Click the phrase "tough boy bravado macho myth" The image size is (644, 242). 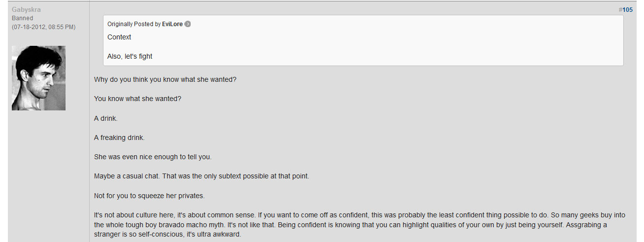(170, 225)
